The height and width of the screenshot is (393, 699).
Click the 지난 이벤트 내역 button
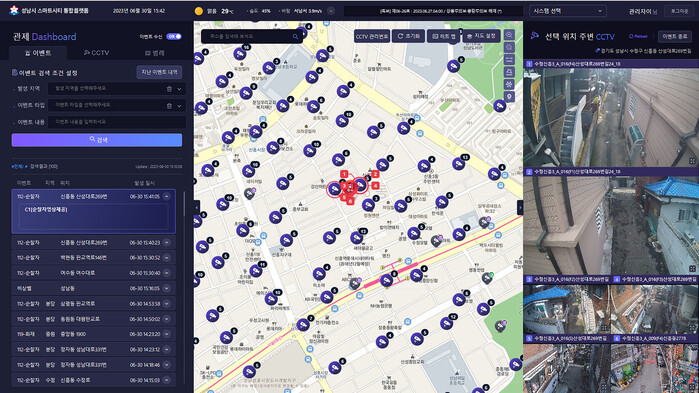(x=159, y=72)
